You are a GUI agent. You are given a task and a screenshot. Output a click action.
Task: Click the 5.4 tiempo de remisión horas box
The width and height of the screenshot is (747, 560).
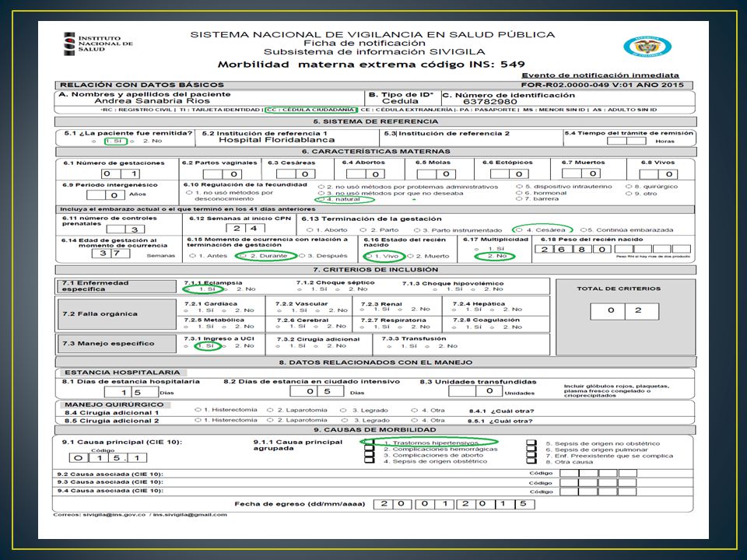[626, 141]
